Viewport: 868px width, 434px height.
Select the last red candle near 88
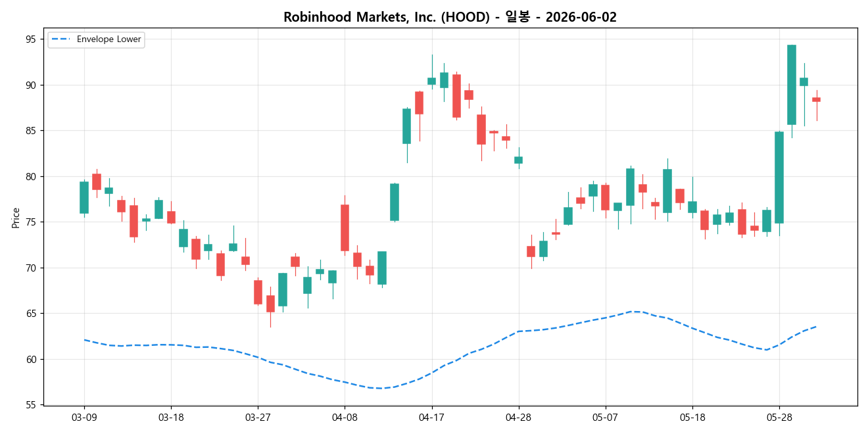point(816,99)
